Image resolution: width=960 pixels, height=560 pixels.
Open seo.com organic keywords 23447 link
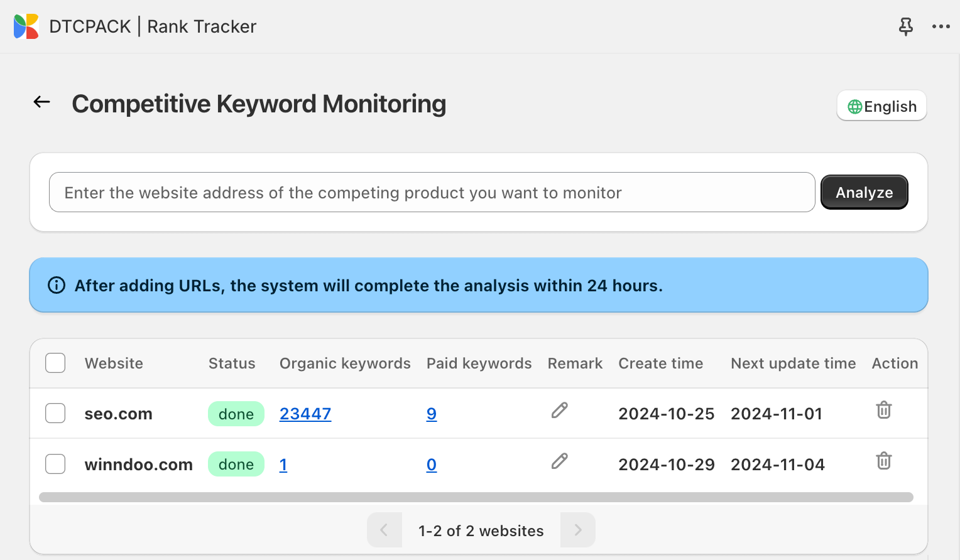click(x=305, y=414)
